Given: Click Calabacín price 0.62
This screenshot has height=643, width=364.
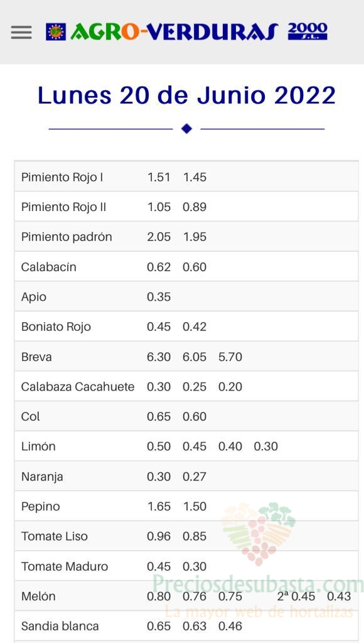Looking at the screenshot, I should click(x=159, y=267).
